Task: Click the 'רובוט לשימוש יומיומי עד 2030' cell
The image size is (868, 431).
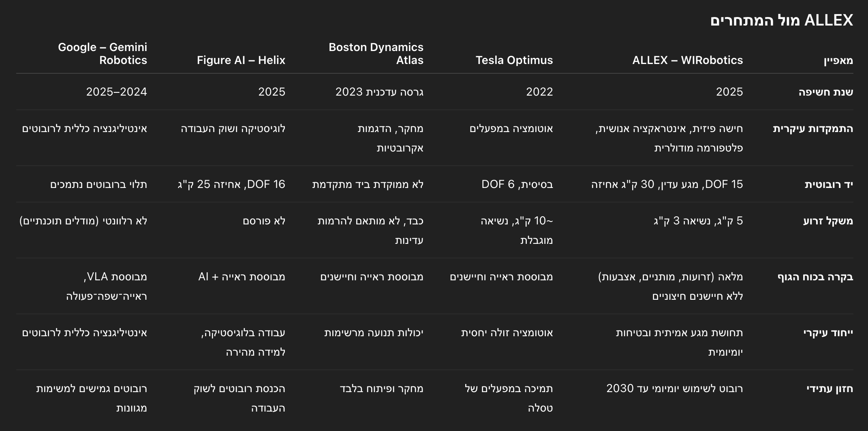Action: [674, 388]
